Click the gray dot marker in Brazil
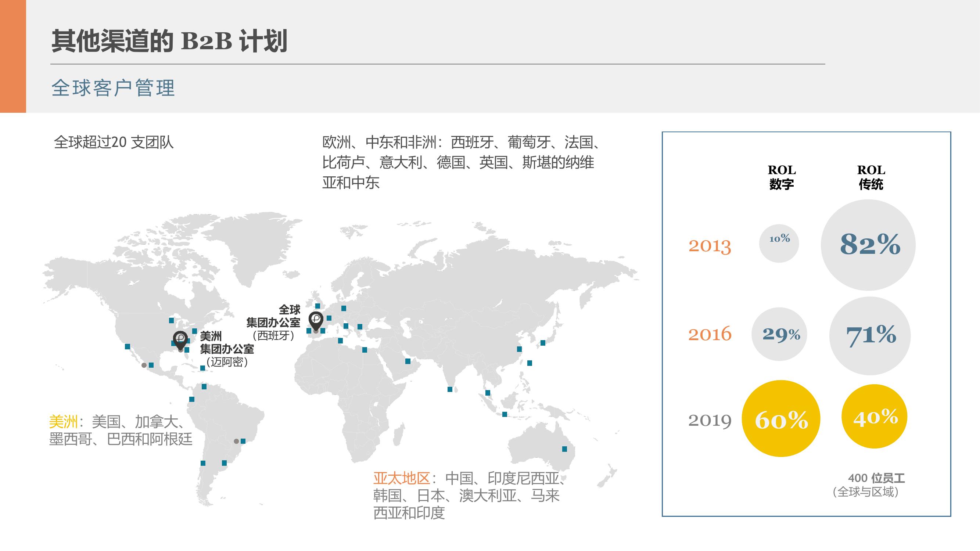980x551 pixels. pyautogui.click(x=236, y=442)
